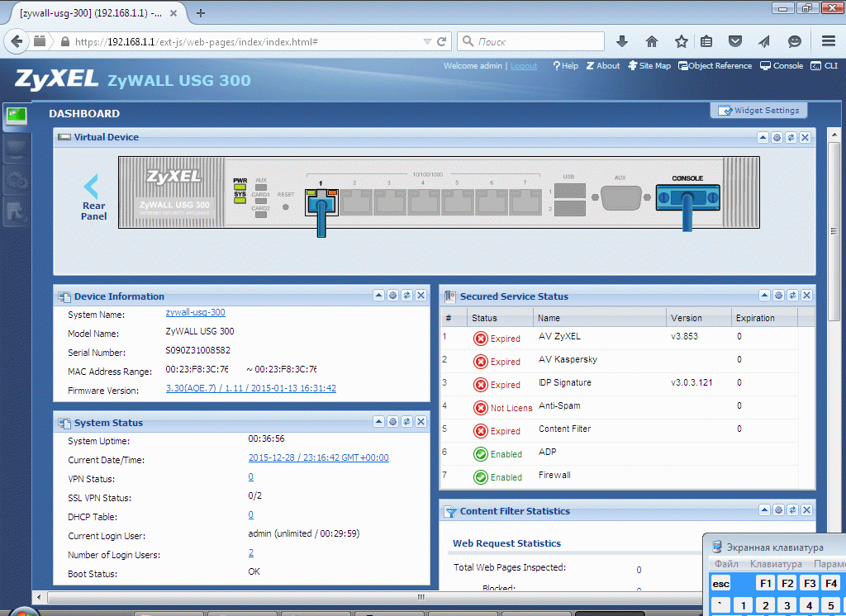Viewport: 846px width, 616px height.
Task: Refresh the Secured Service Status widget
Action: 792,295
